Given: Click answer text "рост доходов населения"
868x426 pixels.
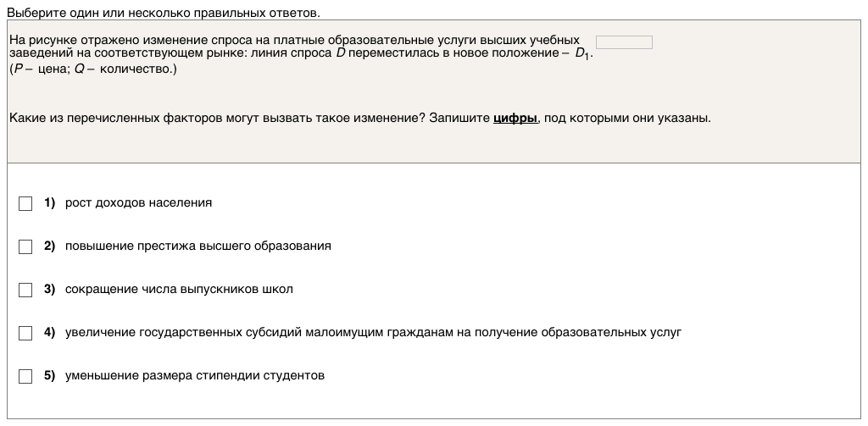Looking at the screenshot, I should [x=138, y=203].
